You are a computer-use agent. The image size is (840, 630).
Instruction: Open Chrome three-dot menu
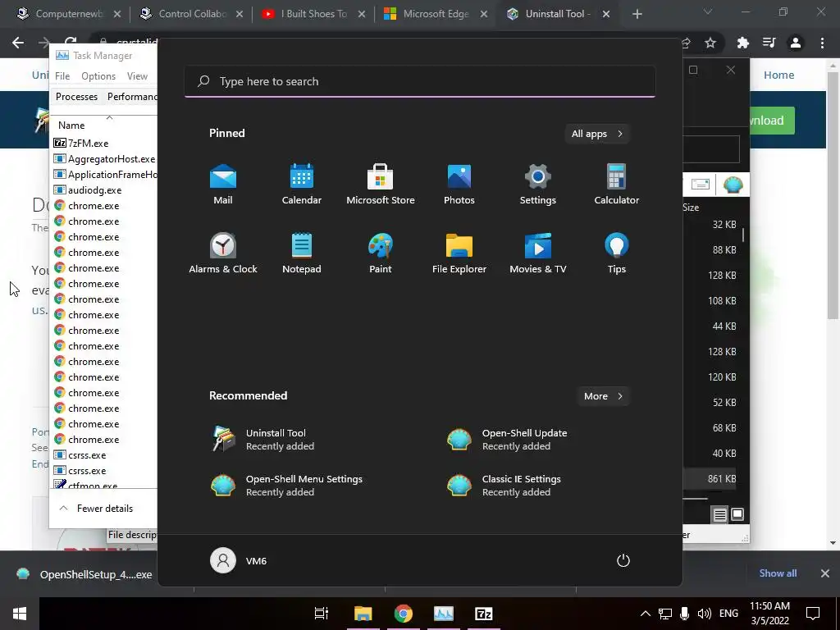tap(822, 43)
